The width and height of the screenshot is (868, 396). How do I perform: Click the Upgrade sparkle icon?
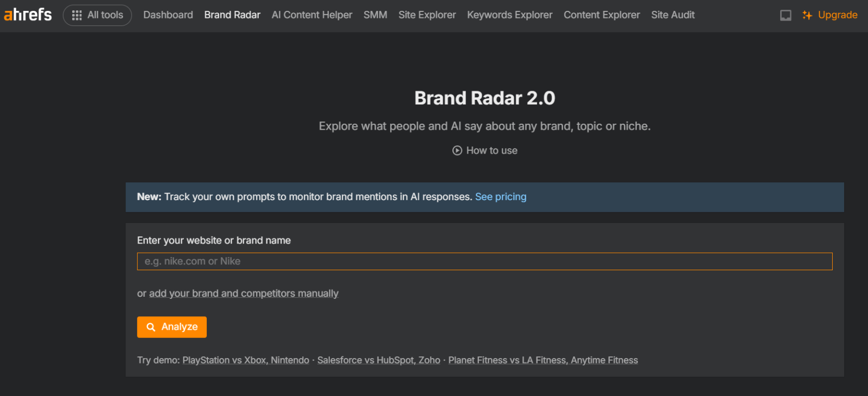[x=807, y=15]
